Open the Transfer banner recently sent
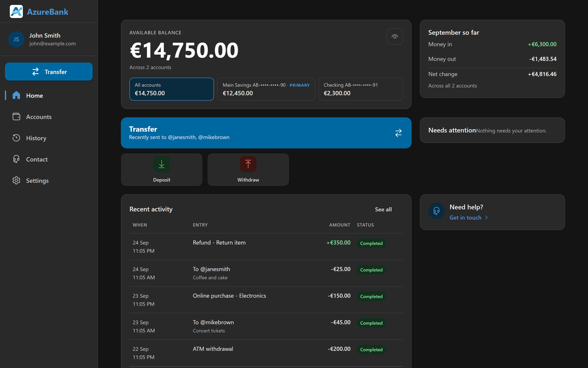588x368 pixels. point(266,133)
